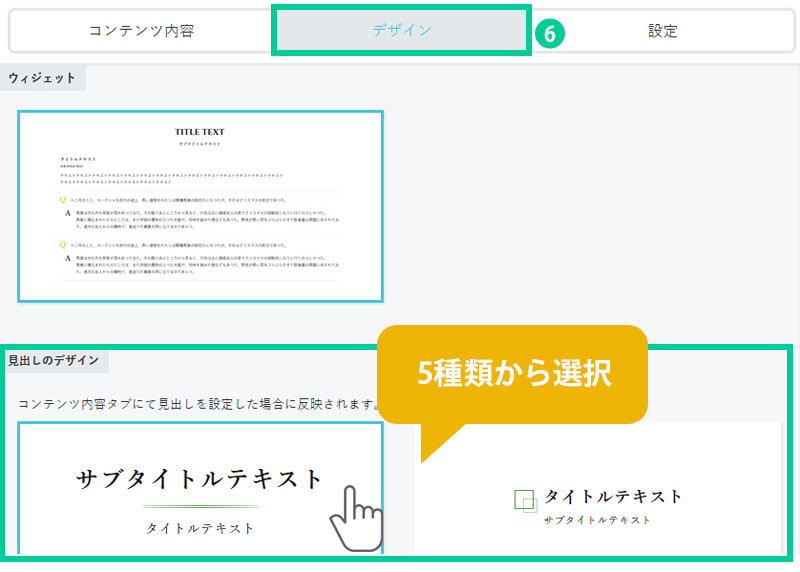The width and height of the screenshot is (800, 572).
Task: Click the hand pointer cursor icon
Action: coord(355,517)
